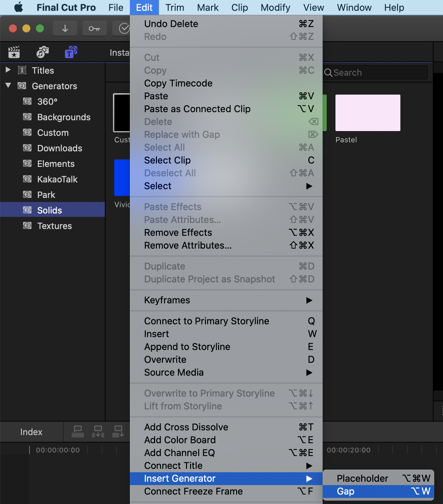Expand the Titles category
This screenshot has height=504, width=443.
pos(8,70)
